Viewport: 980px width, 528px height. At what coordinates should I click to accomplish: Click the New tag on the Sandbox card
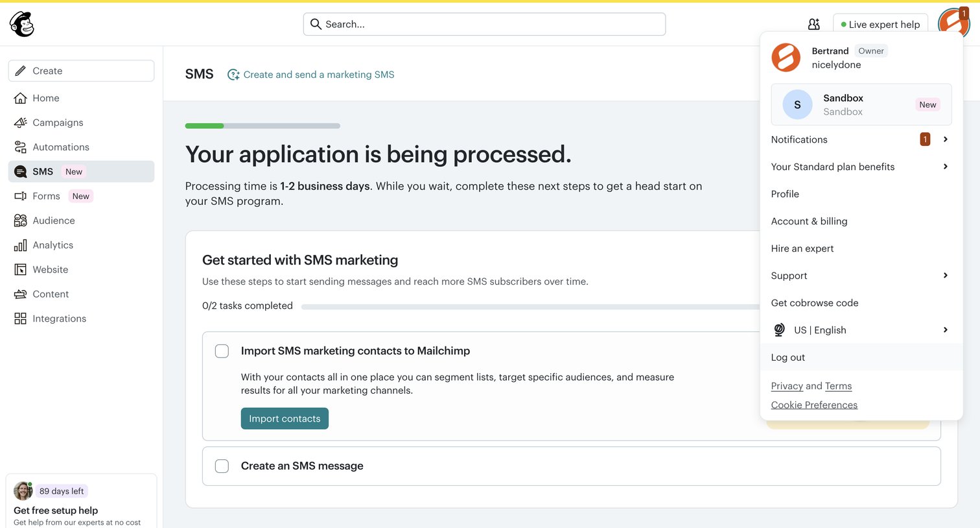(x=927, y=104)
